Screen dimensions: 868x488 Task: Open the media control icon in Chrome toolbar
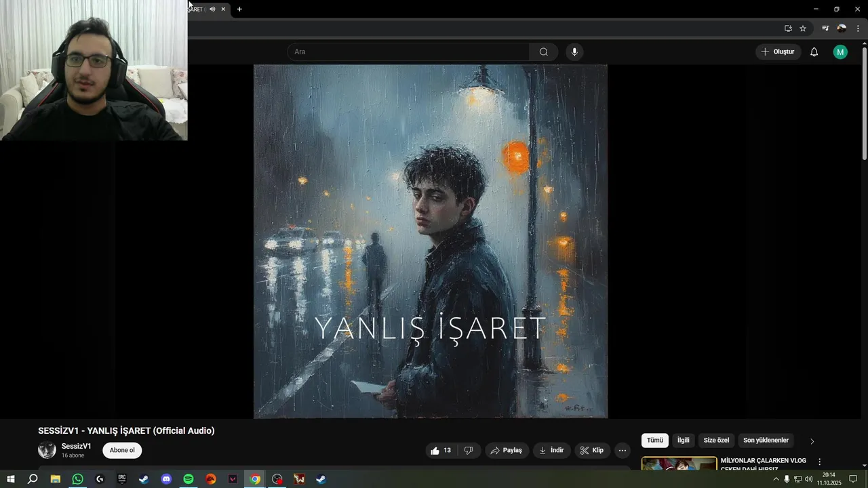click(x=825, y=28)
